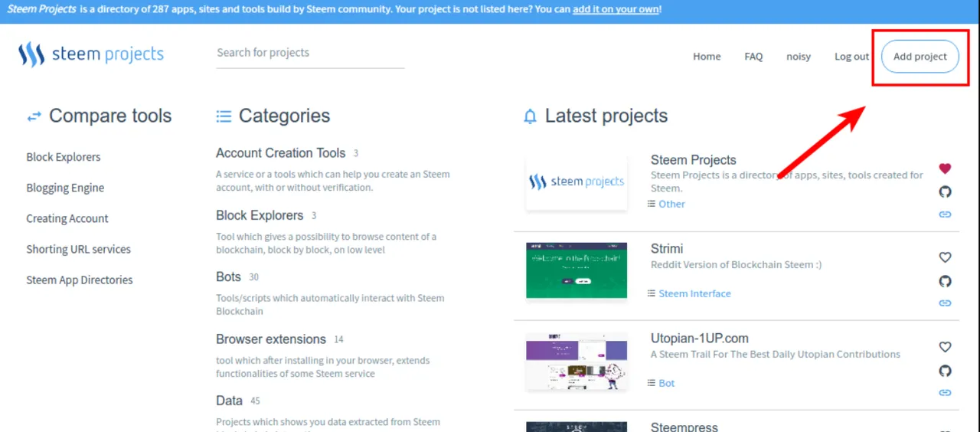Click the Utopian-1UP.com thumbnail
Image resolution: width=980 pixels, height=432 pixels.
577,361
